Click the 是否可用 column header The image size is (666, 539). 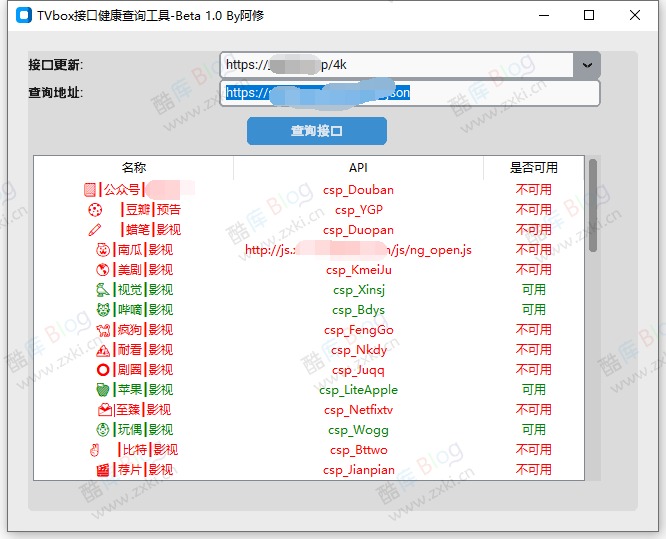(x=534, y=168)
